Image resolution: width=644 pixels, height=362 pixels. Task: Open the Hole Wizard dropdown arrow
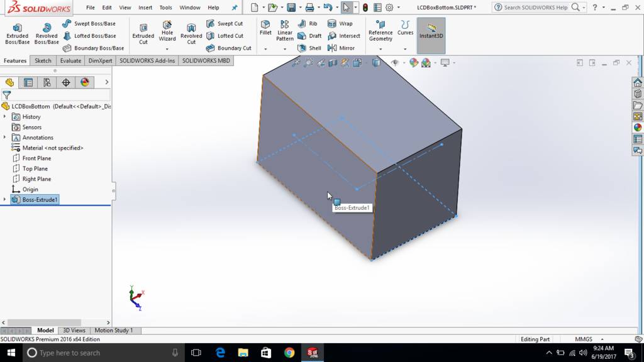[x=167, y=49]
